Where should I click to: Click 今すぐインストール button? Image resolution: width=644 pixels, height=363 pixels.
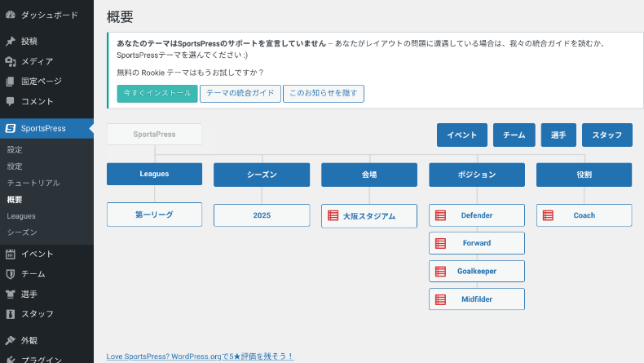coord(157,93)
